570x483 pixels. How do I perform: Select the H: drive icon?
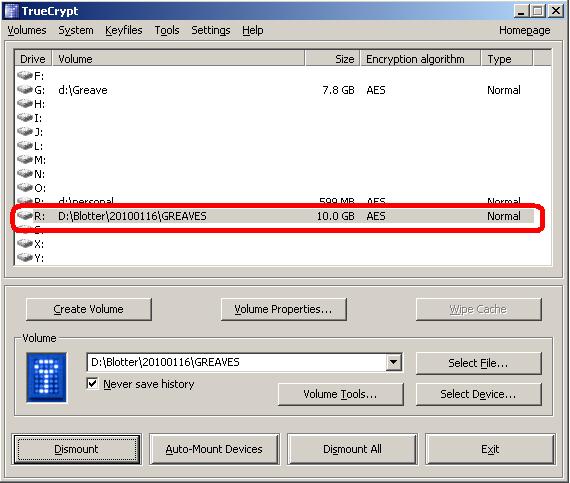pos(25,104)
